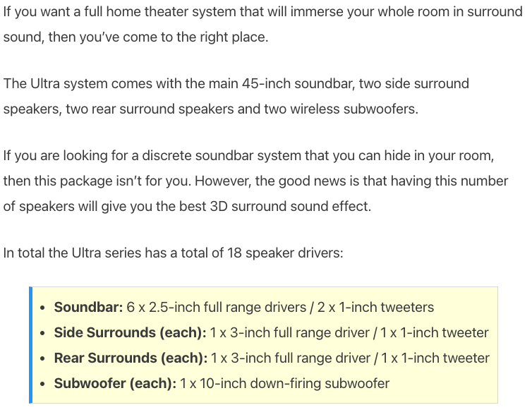532x417 pixels.
Task: Click "1 x 10-inch down-firing subwoofer" text
Action: (284, 384)
